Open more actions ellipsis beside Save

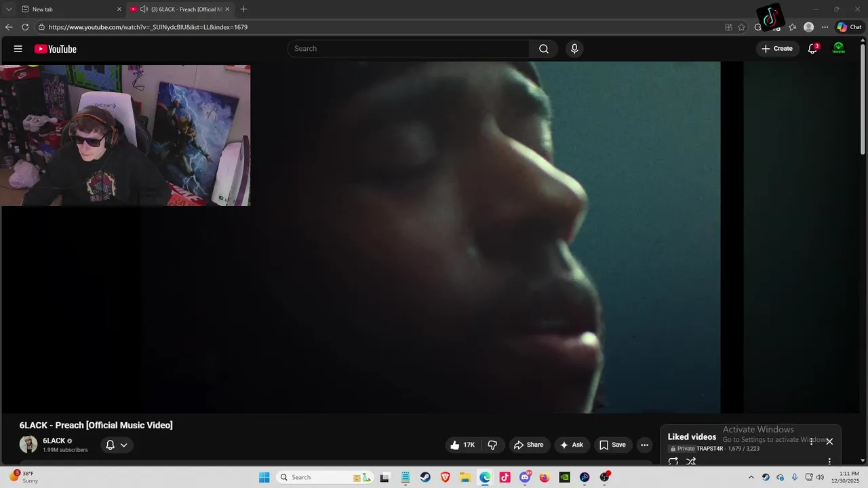[645, 445]
